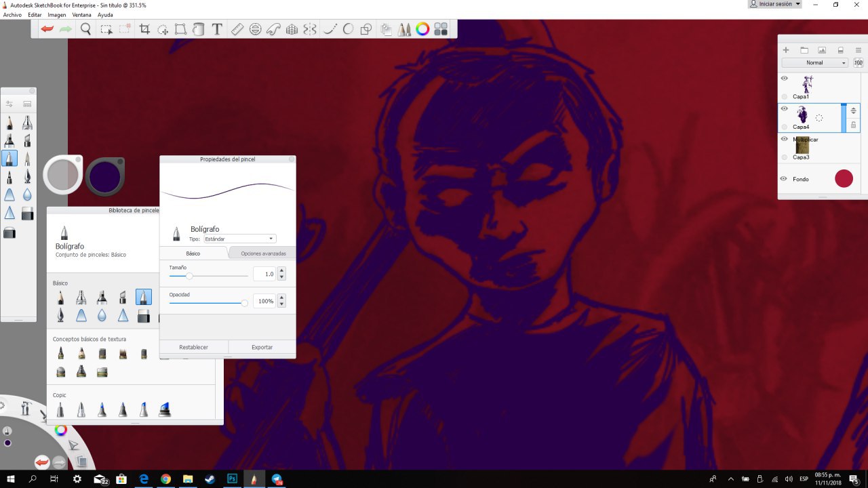Open Photoshop from the Windows taskbar
The height and width of the screenshot is (488, 868).
tap(232, 479)
